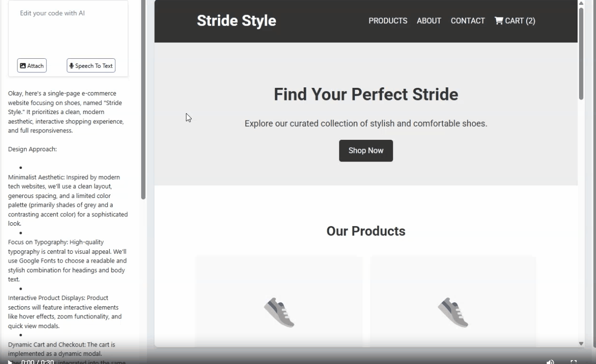Click the Shop Now button
This screenshot has height=364, width=596.
pyautogui.click(x=365, y=150)
